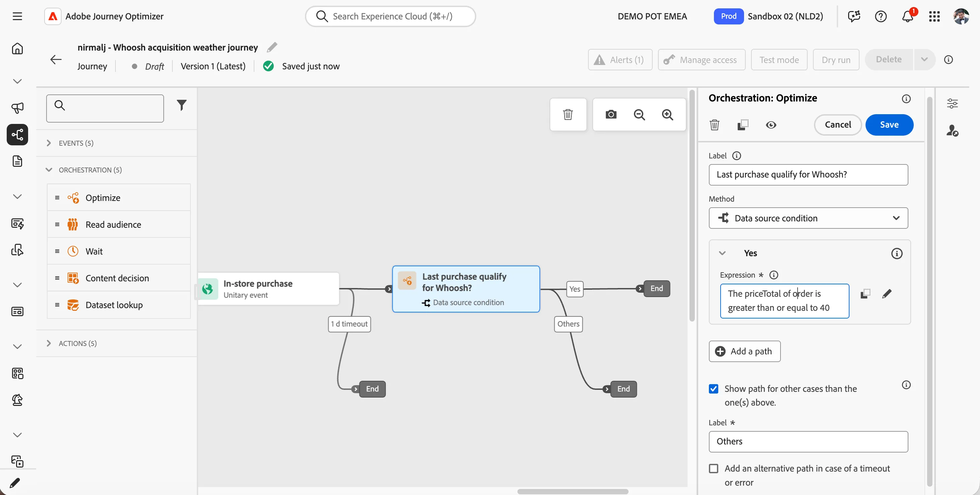Screen dimensions: 980x495
Task: Select the In-store purchase event node
Action: coord(268,289)
